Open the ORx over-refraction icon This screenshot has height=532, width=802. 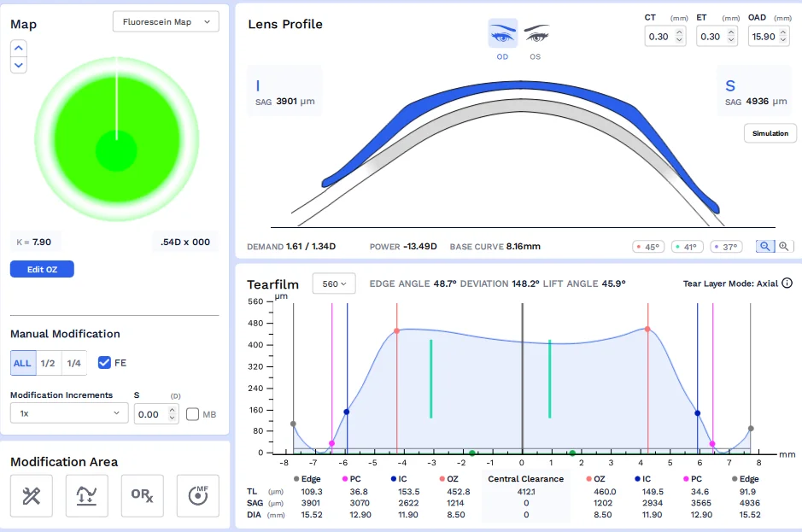point(143,496)
